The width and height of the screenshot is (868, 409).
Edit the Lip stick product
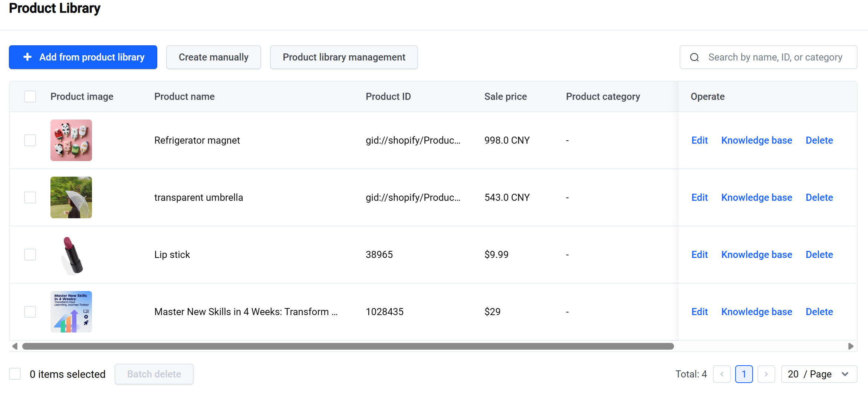(x=700, y=255)
